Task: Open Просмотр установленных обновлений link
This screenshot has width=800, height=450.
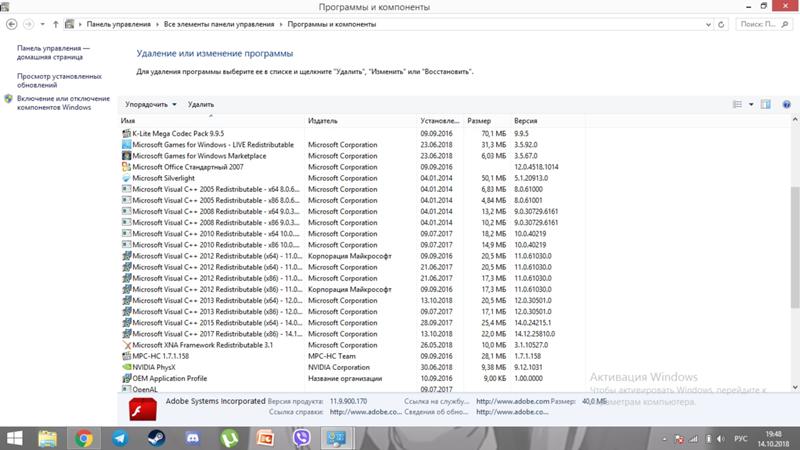Action: [x=59, y=81]
